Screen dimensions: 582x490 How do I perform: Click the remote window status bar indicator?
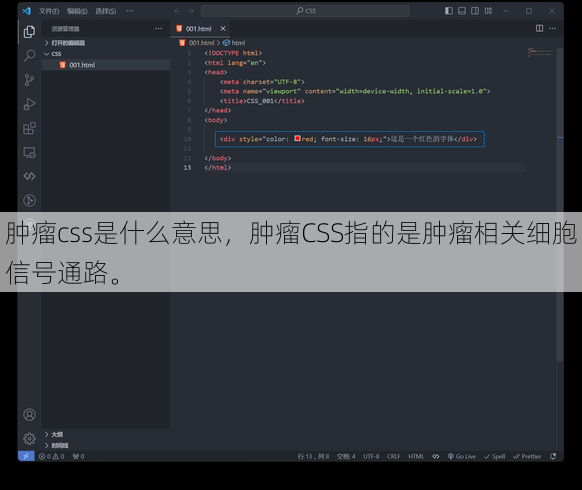click(26, 456)
